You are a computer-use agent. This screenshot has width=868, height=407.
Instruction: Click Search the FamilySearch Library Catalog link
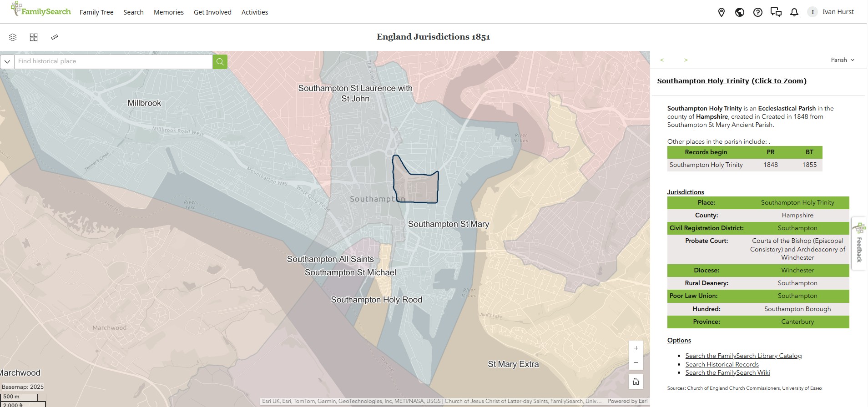pos(743,356)
